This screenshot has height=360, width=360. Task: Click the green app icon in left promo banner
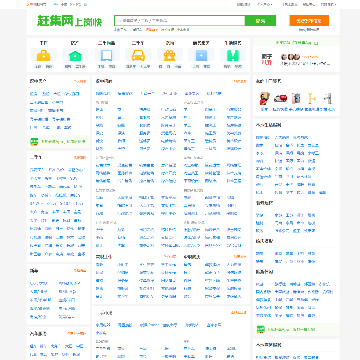pyautogui.click(x=34, y=142)
